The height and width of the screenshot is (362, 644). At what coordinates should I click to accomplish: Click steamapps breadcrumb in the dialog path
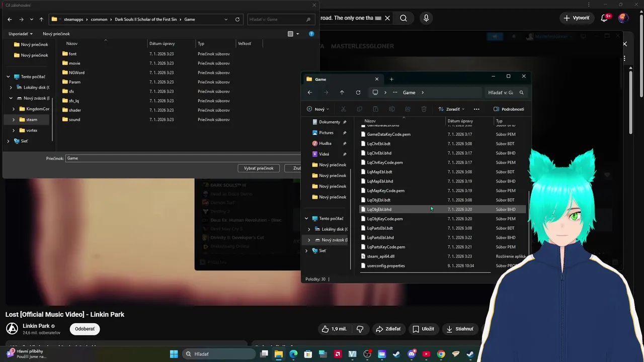73,20
